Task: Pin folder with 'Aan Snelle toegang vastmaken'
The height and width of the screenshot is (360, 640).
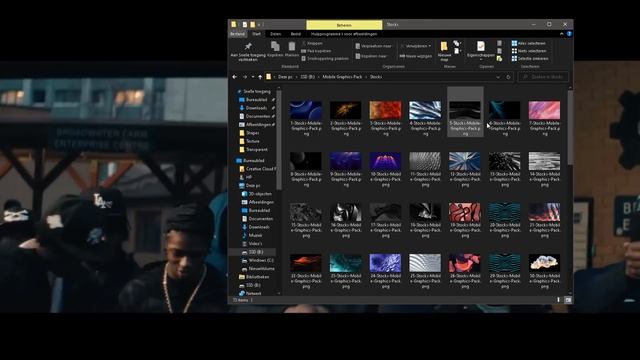Action: pos(248,51)
